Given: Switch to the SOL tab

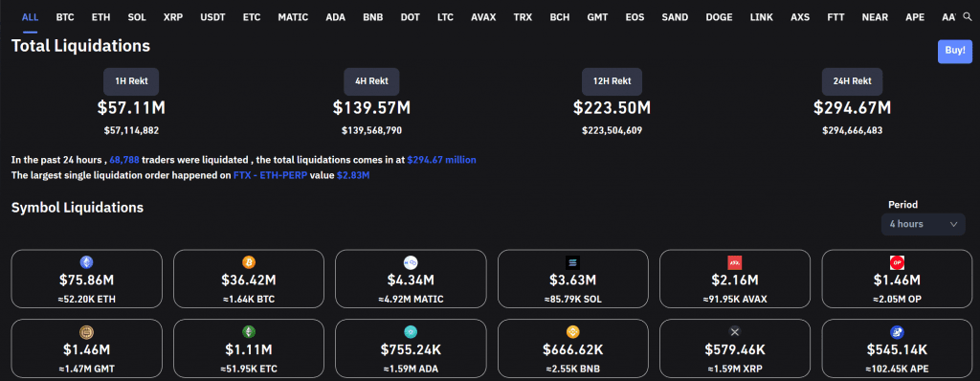Looking at the screenshot, I should [x=137, y=17].
